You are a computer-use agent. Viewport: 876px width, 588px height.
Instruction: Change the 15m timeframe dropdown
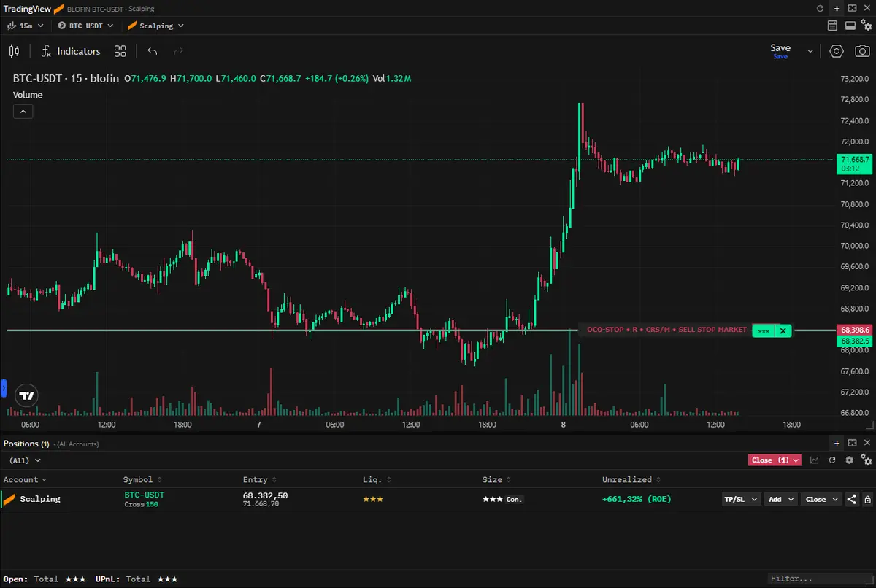coord(26,26)
